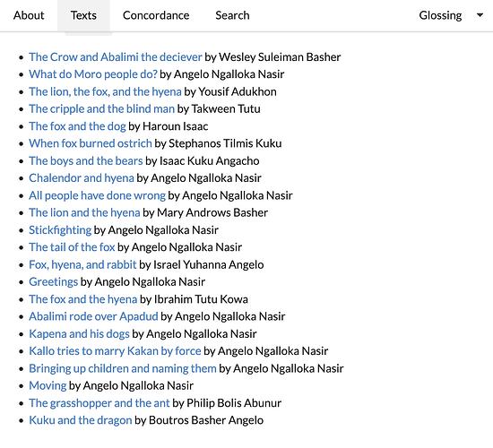Open The boys and the bears

86,160
